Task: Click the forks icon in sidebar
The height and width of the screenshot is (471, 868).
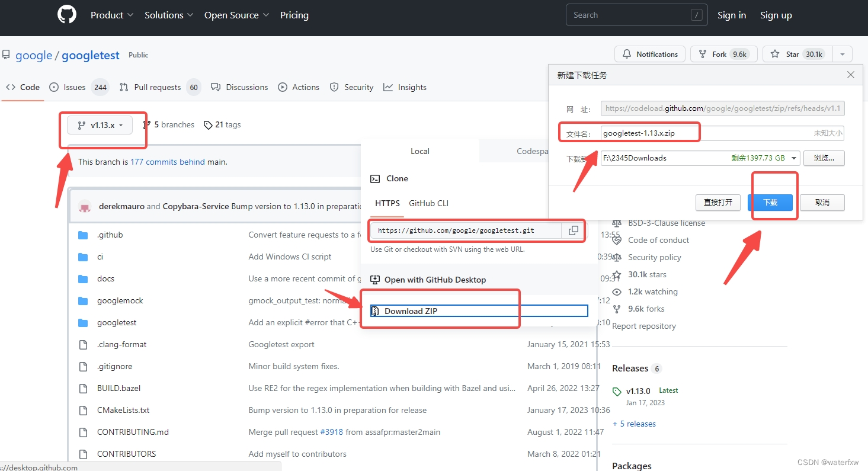Action: point(617,309)
